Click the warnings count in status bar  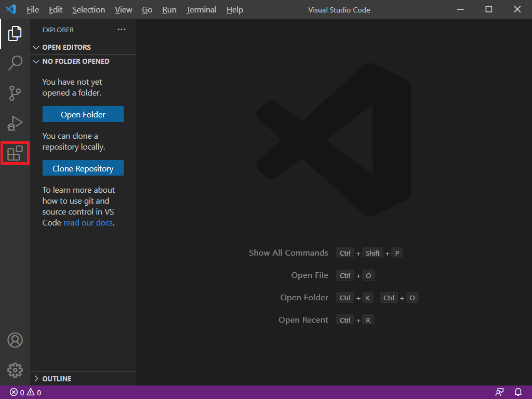point(34,393)
